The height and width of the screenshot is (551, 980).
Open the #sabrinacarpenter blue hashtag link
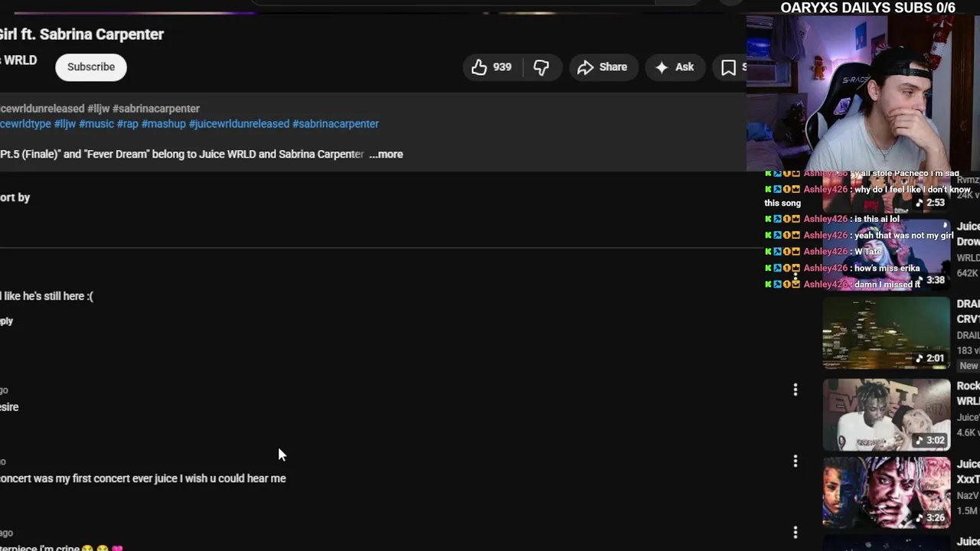pos(335,124)
